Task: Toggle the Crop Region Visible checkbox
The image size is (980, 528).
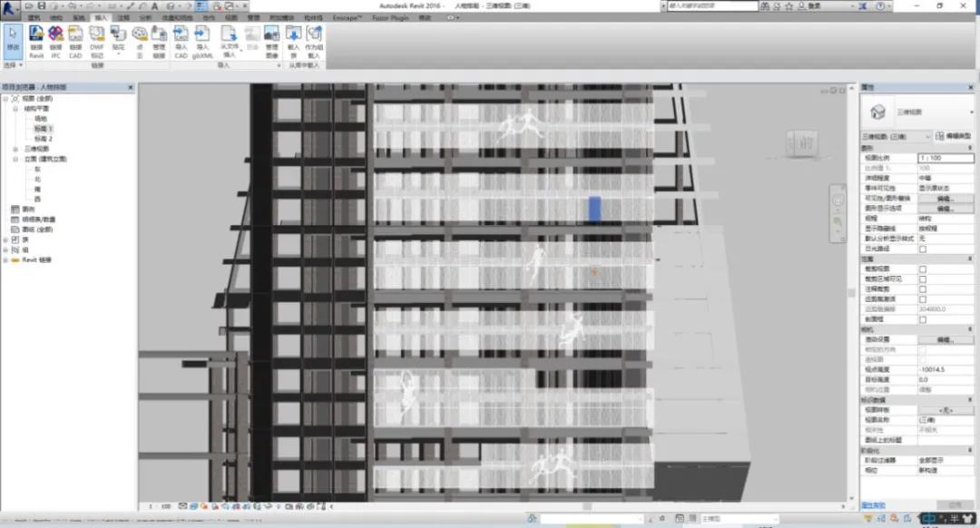Action: click(x=923, y=279)
